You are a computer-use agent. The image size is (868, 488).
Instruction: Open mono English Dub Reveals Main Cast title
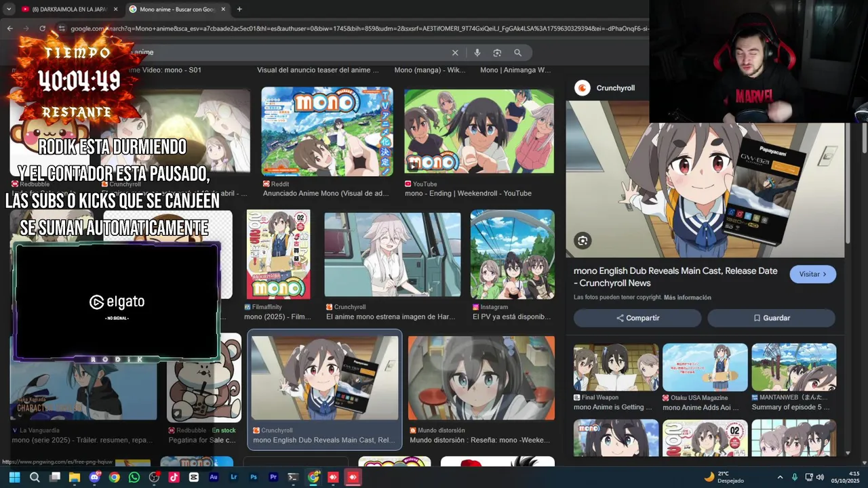pos(675,277)
